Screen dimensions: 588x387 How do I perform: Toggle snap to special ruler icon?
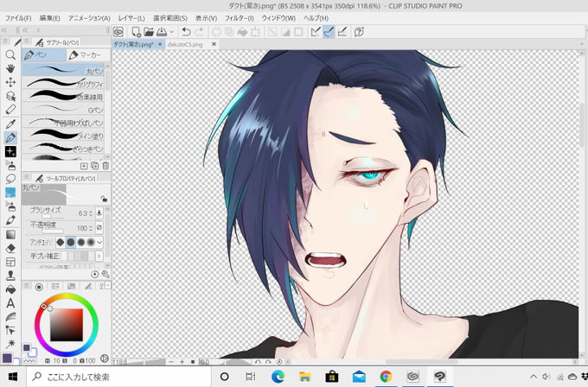coord(329,32)
